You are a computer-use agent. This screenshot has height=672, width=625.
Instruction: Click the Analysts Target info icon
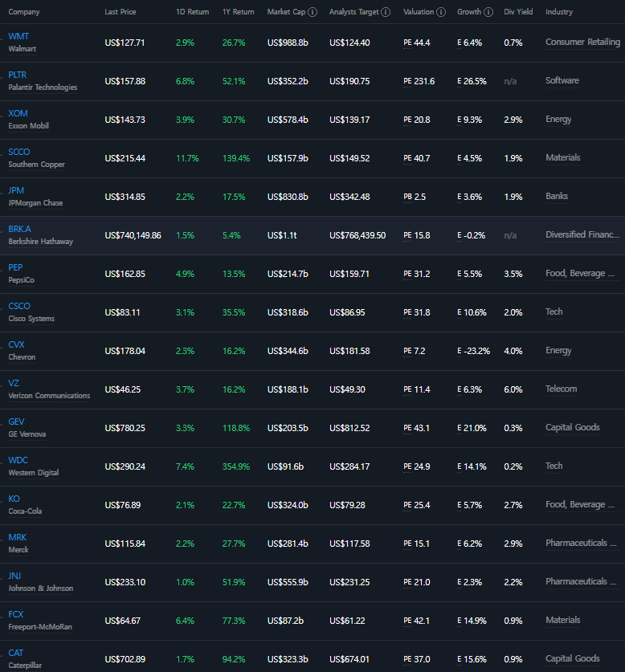pyautogui.click(x=386, y=12)
